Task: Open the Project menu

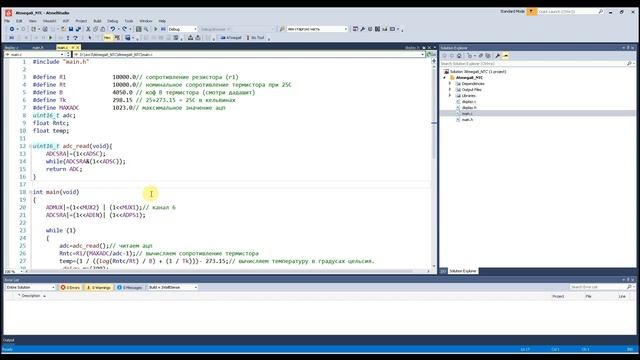Action: tap(81, 21)
